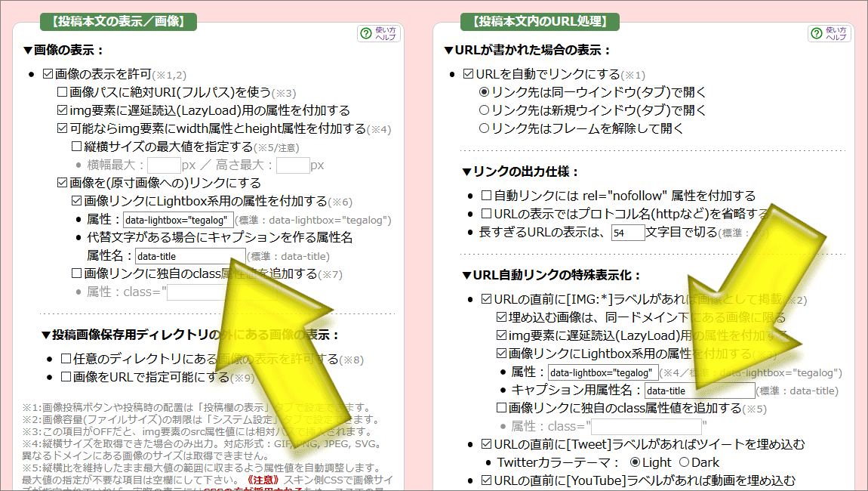Edit URL truncation length field showing 54
Screen dimensions: 868x491
[628, 233]
